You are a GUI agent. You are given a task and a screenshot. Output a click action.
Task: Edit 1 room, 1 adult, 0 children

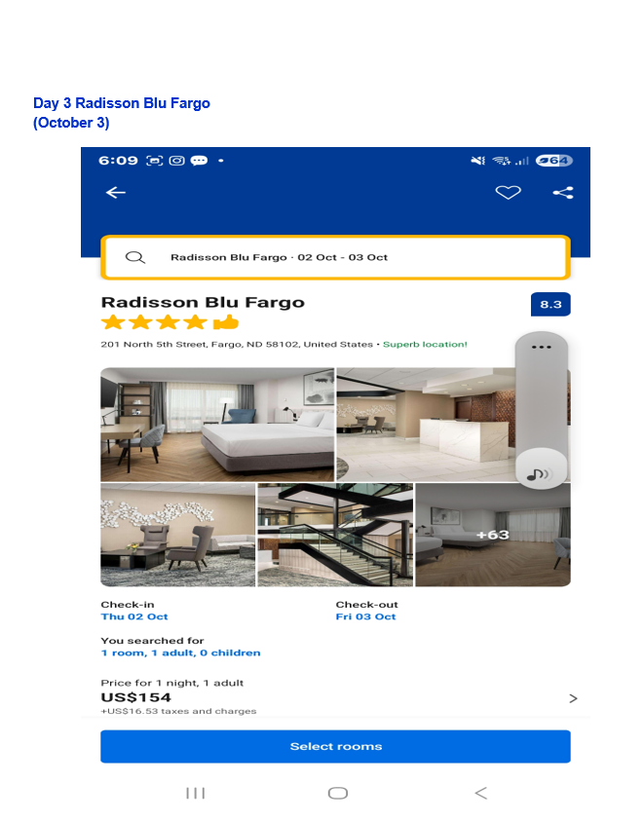tap(180, 653)
